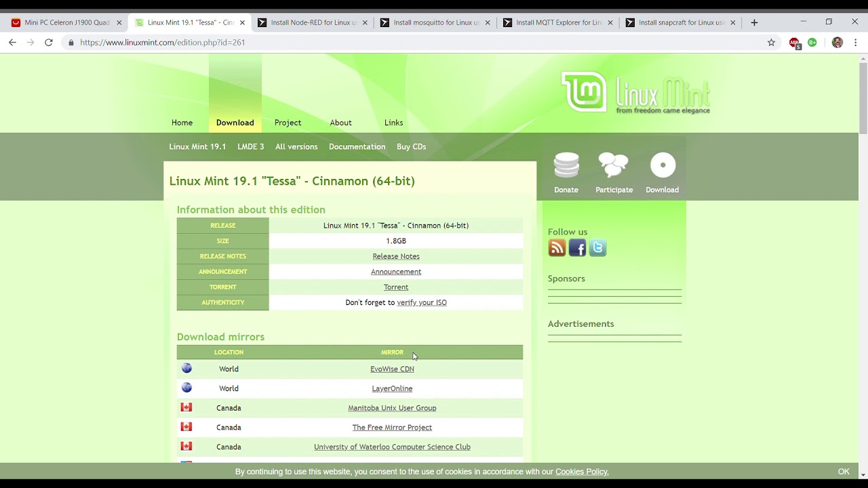This screenshot has height=488, width=868.
Task: Open the Project menu item
Action: point(288,123)
